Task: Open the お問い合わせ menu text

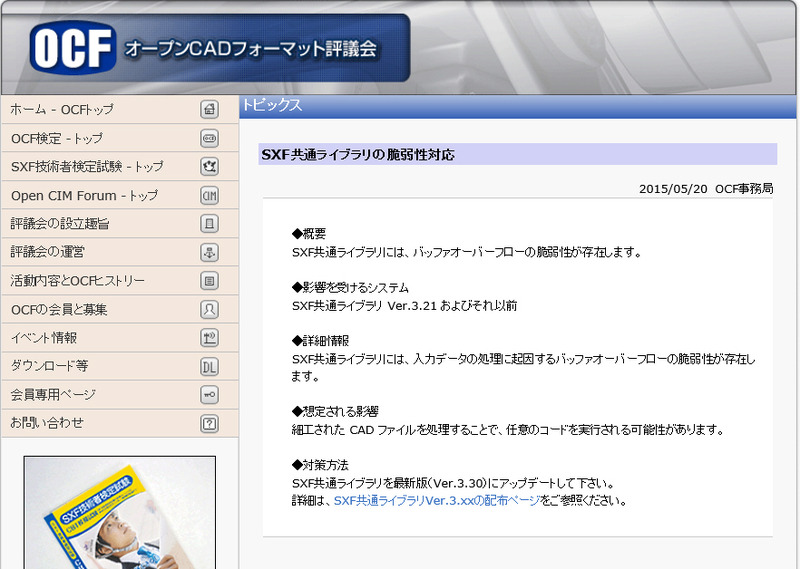Action: click(47, 423)
